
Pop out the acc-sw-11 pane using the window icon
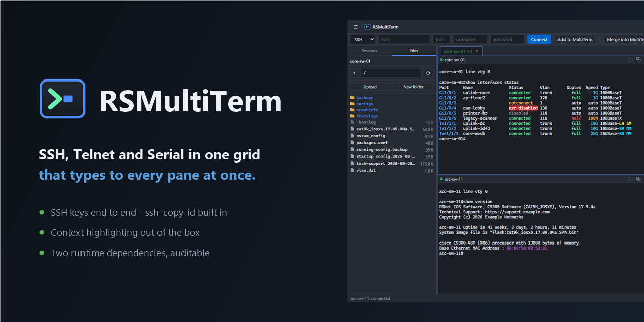[x=638, y=179]
